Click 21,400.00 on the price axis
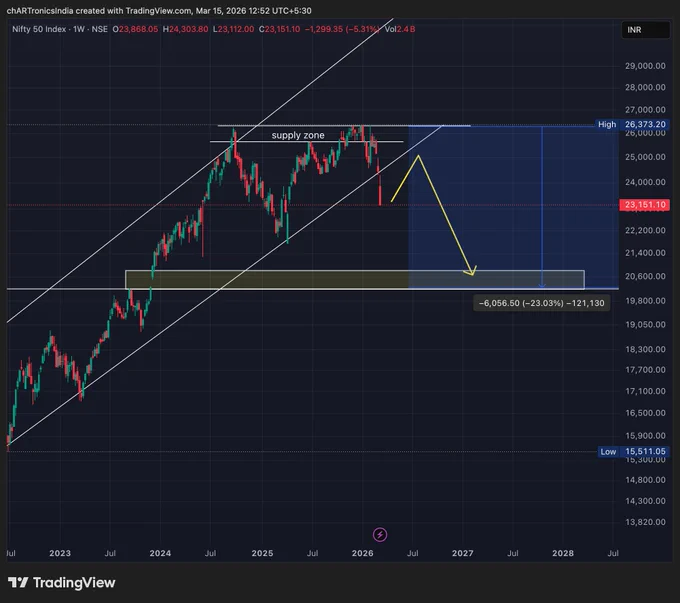This screenshot has height=603, width=680. click(645, 253)
